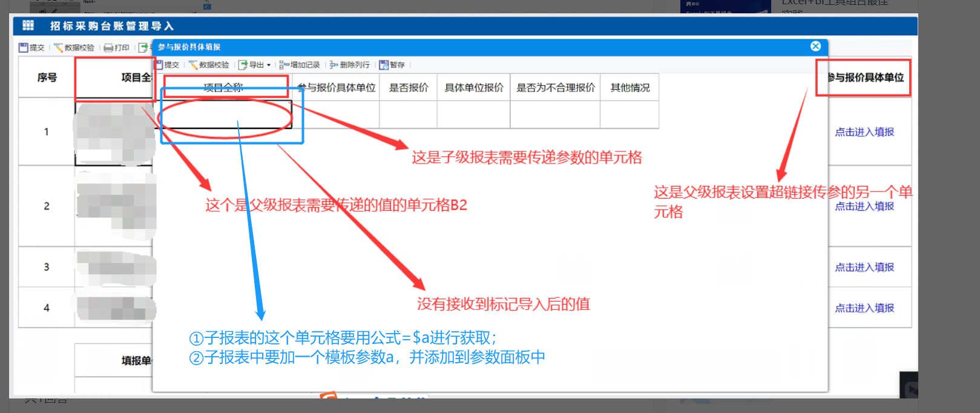This screenshot has width=980, height=413.
Task: Click row number 2 in 序号 column
Action: coord(47,206)
